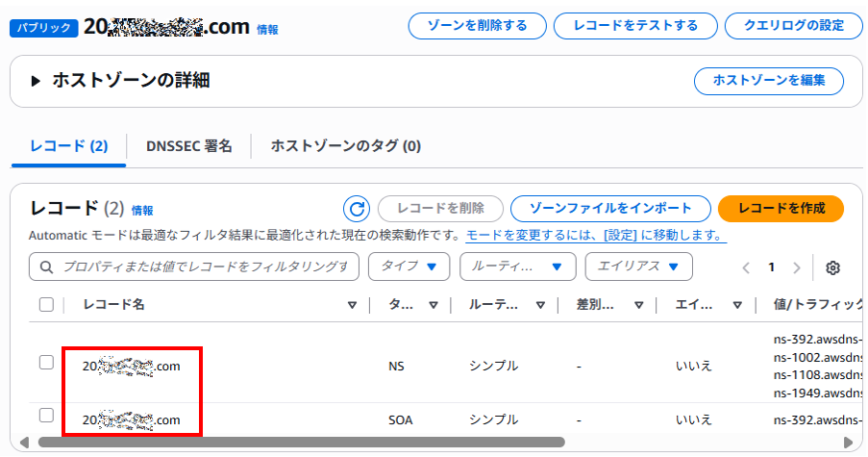
Task: Click ゾーンファイルをインポート button
Action: (610, 209)
